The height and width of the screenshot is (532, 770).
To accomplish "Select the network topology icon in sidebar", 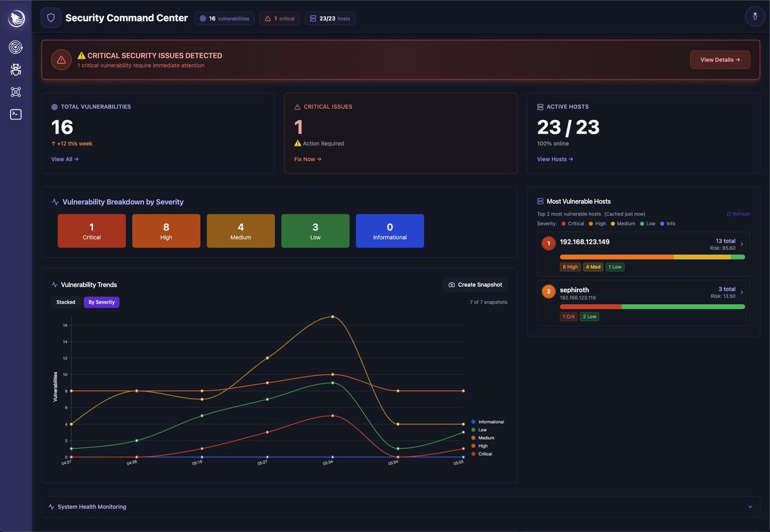I will pos(15,92).
